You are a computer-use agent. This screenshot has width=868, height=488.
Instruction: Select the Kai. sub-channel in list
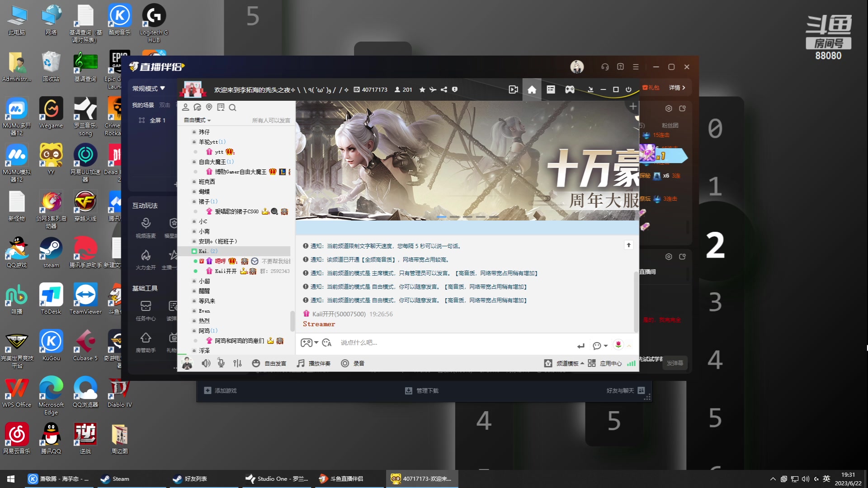click(x=203, y=251)
